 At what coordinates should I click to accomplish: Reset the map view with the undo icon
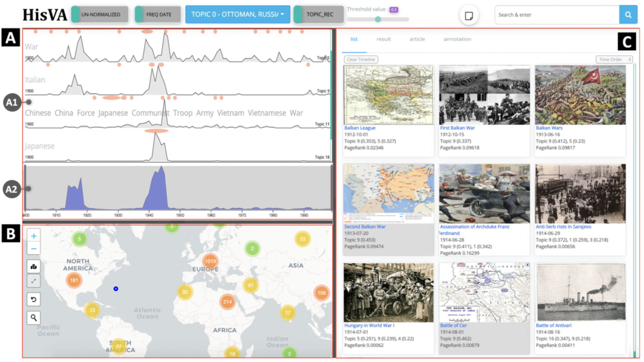tap(34, 299)
